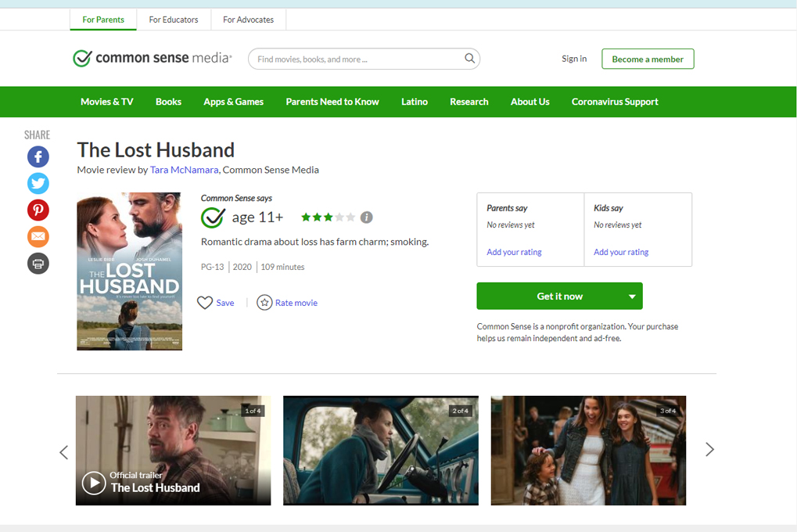Open the star rating info icon

367,217
